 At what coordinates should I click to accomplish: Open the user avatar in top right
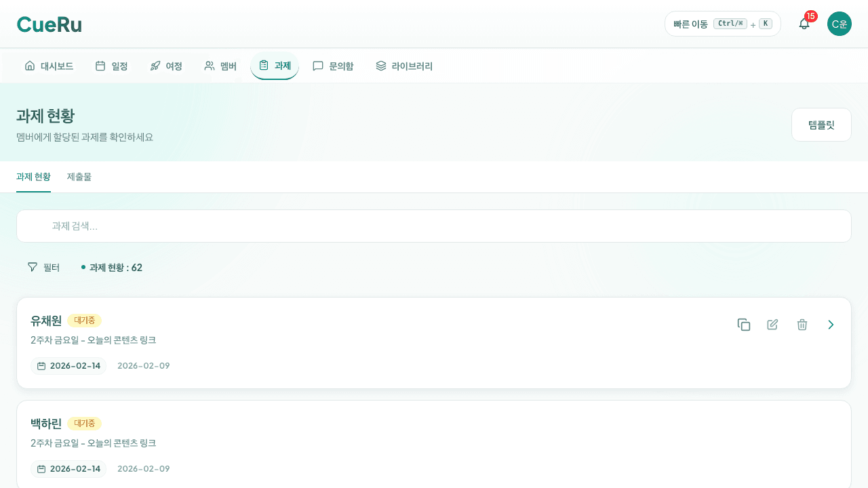pyautogui.click(x=839, y=24)
